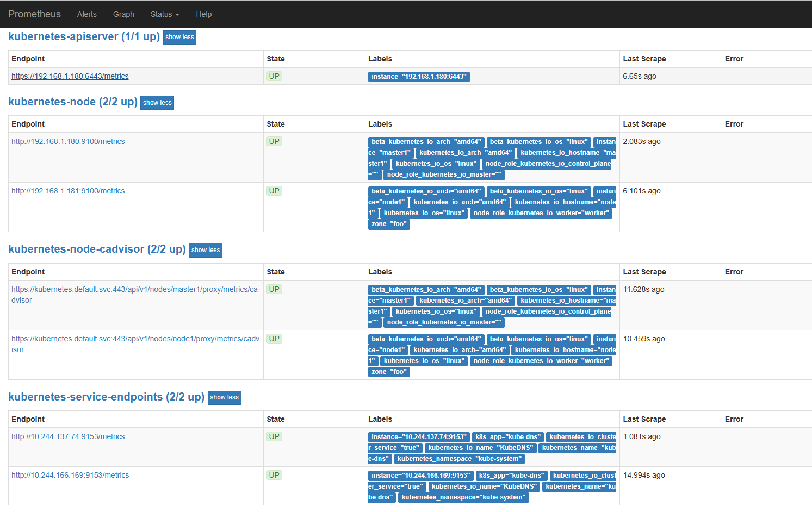Screen dimensions: 812x512
Task: Open the kubernetes-service-endpoints section heading link
Action: pos(107,397)
